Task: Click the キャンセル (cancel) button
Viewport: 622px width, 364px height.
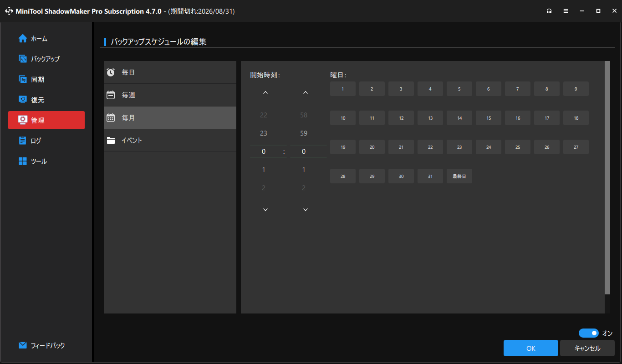Action: [x=587, y=348]
